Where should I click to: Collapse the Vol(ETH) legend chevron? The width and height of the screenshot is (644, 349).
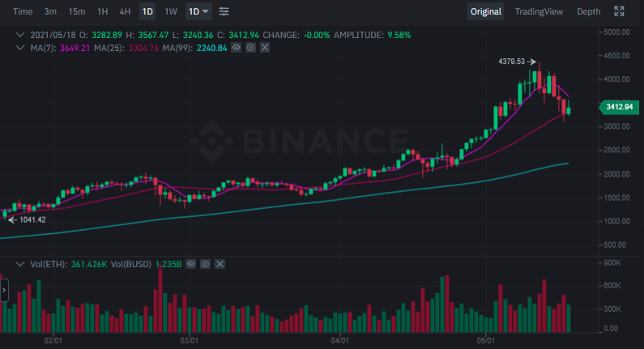tap(22, 264)
